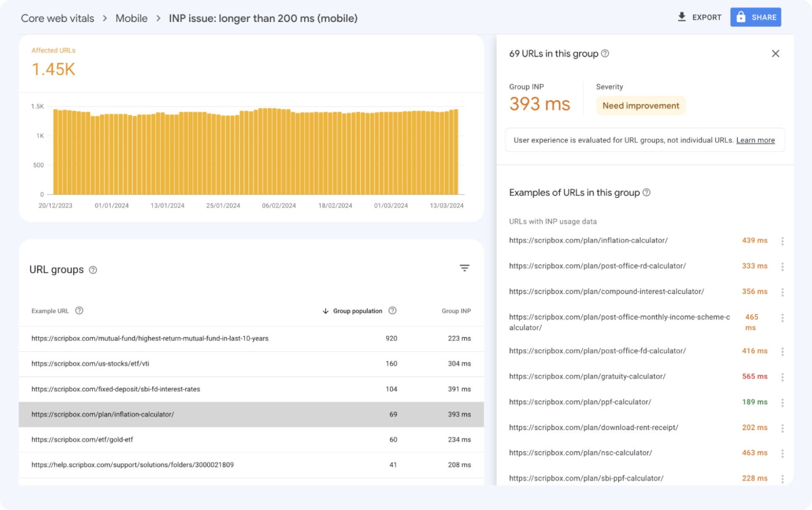This screenshot has height=510, width=812.
Task: Click example URL compound-interest-calculator
Action: pos(606,291)
